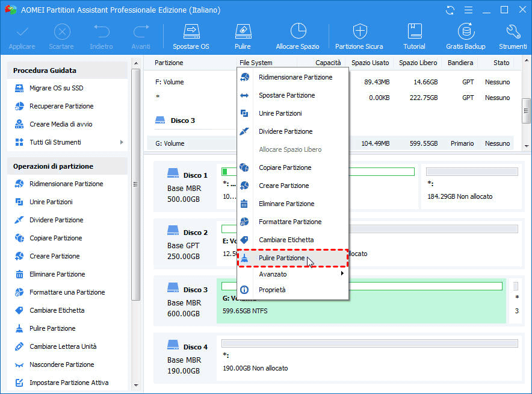The width and height of the screenshot is (532, 394).
Task: Open Proprietà from the context menu
Action: [272, 290]
